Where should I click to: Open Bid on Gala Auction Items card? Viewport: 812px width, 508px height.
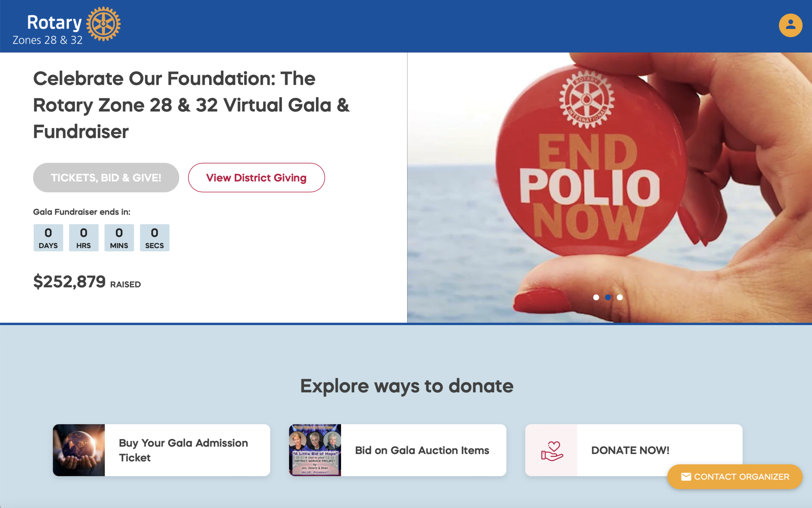click(x=397, y=450)
